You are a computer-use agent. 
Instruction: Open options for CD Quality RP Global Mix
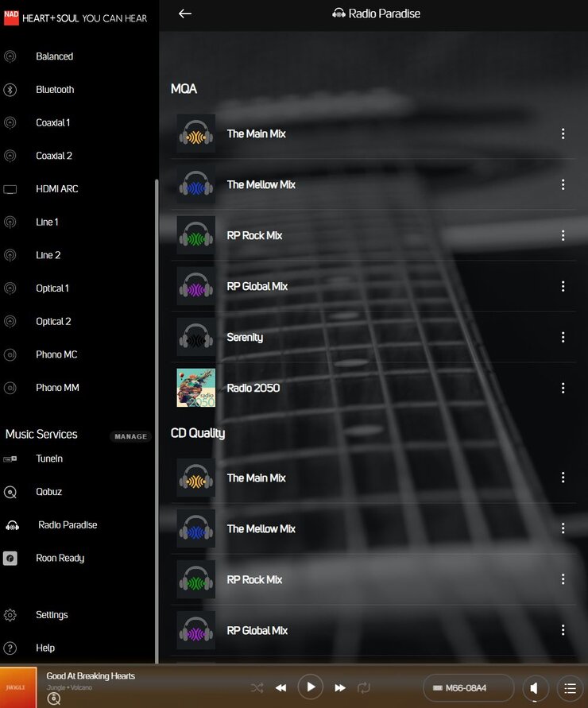tap(563, 630)
